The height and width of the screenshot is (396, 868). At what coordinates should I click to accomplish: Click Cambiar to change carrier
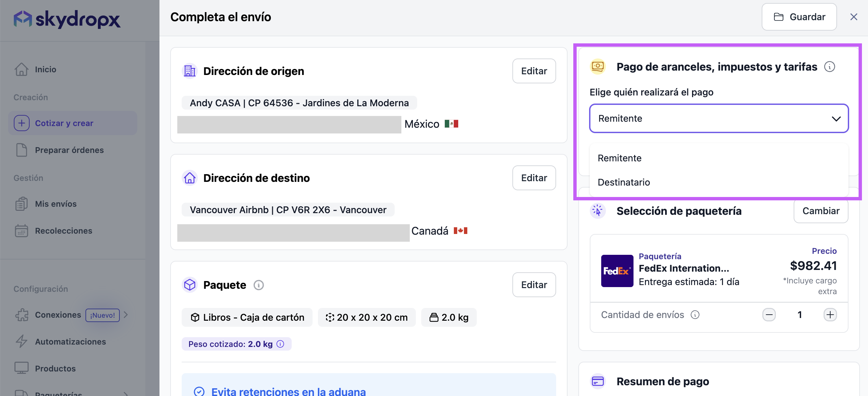821,211
